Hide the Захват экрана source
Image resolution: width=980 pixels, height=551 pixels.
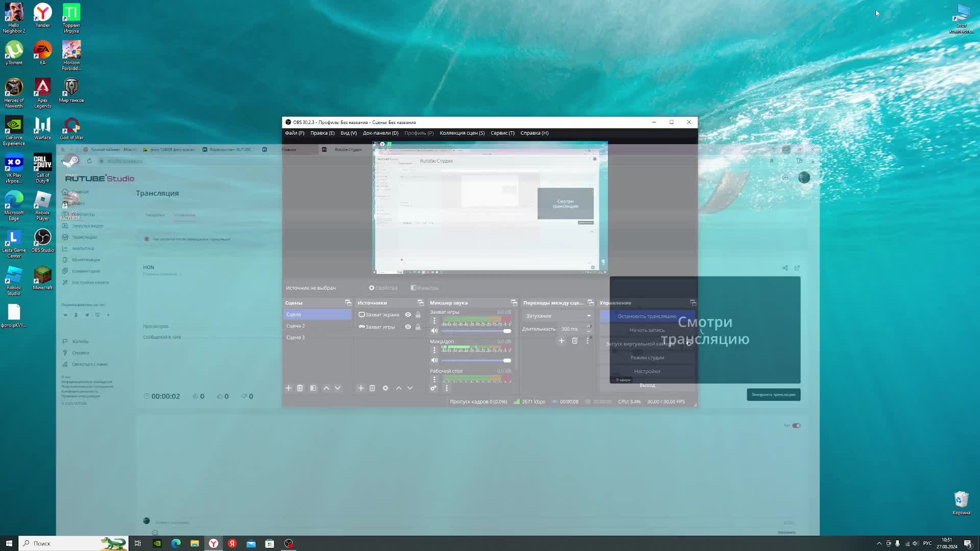(x=408, y=315)
